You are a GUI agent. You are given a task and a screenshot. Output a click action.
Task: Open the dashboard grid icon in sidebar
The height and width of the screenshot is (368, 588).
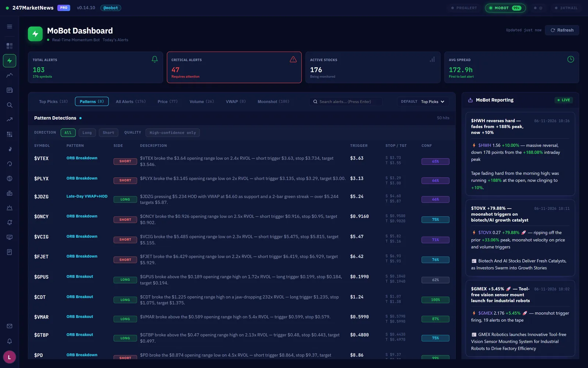[x=10, y=46]
